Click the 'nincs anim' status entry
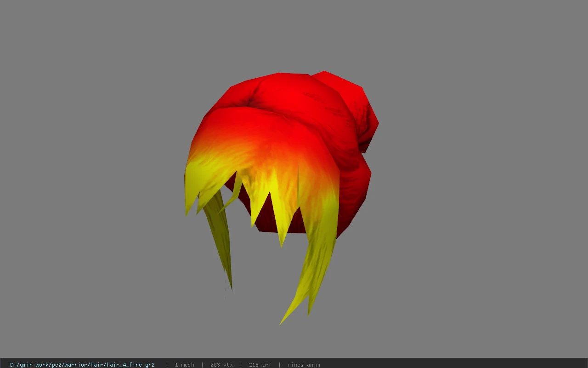Screen dimensions: 588x368 304,365
